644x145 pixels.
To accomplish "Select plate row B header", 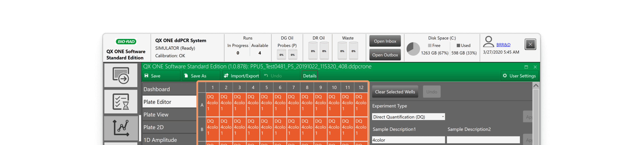I will [x=202, y=129].
